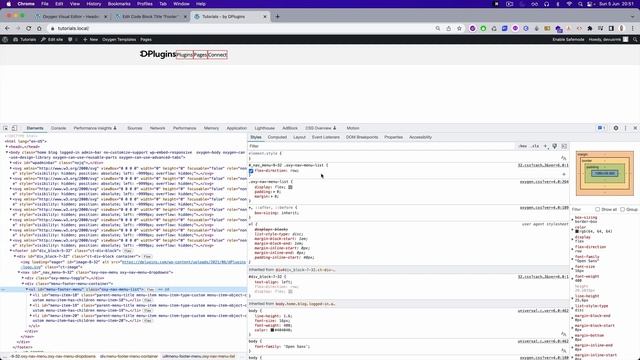Bookmark this page with the star icon
Viewport: 640px width, 360px height.
pos(459,28)
